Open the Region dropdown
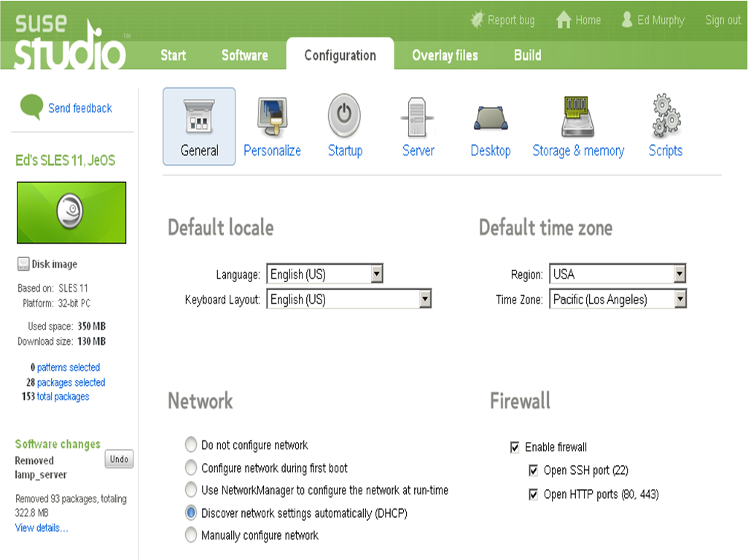The image size is (748, 560). tap(618, 273)
